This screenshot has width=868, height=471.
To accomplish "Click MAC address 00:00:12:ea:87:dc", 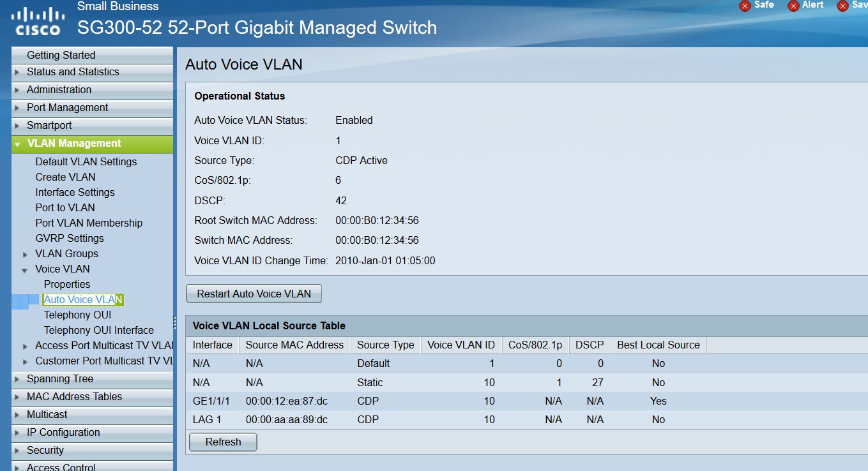I will click(287, 401).
